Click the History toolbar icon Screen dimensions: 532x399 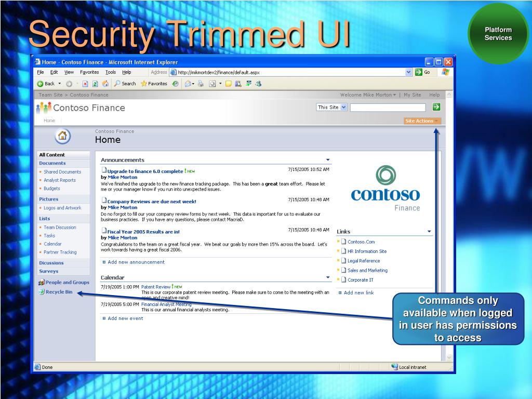[176, 84]
